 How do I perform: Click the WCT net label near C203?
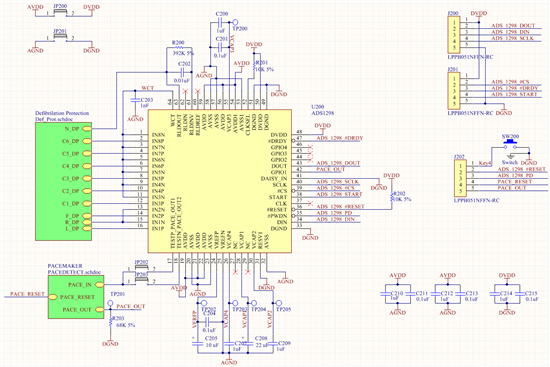point(147,88)
